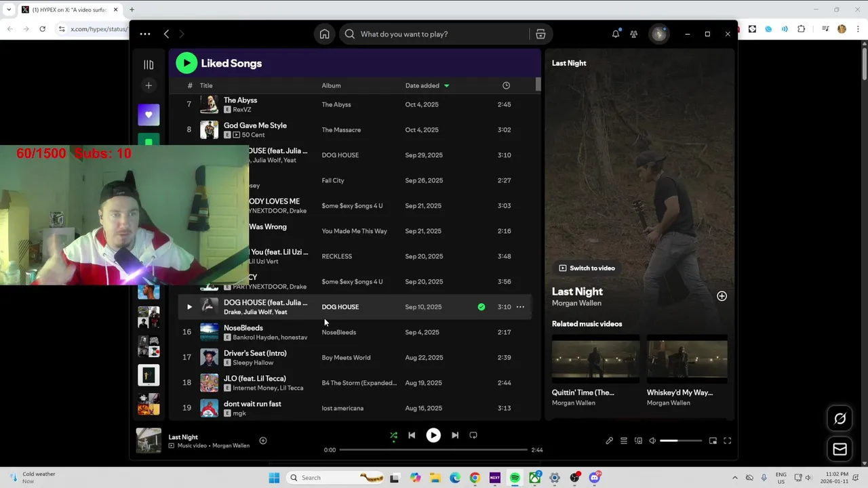Open the Spotify profile avatar menu
This screenshot has height=488, width=868.
click(658, 34)
